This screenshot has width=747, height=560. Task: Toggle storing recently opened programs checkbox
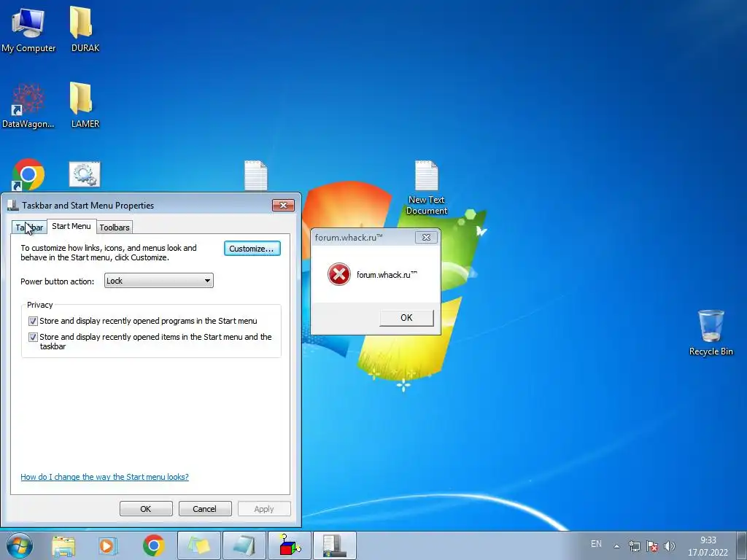[33, 321]
